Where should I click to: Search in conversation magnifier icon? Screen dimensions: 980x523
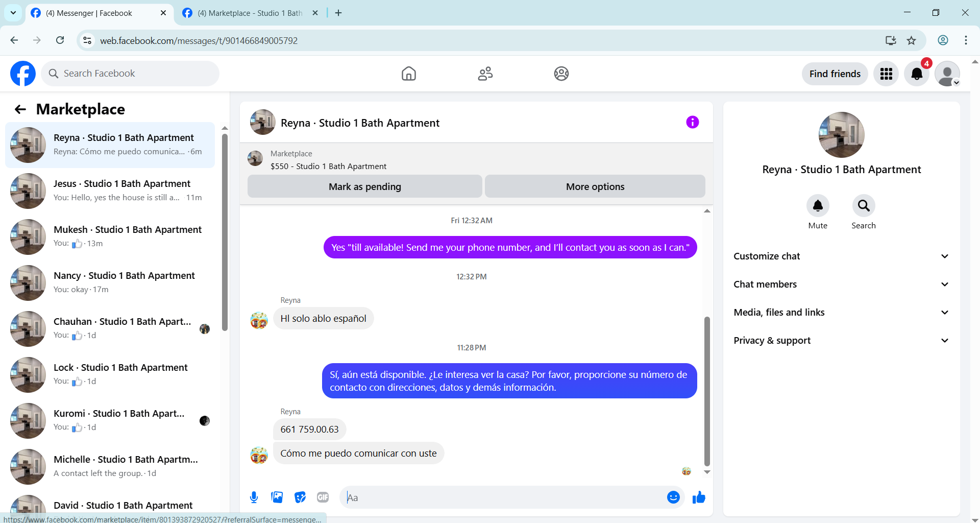pos(864,205)
